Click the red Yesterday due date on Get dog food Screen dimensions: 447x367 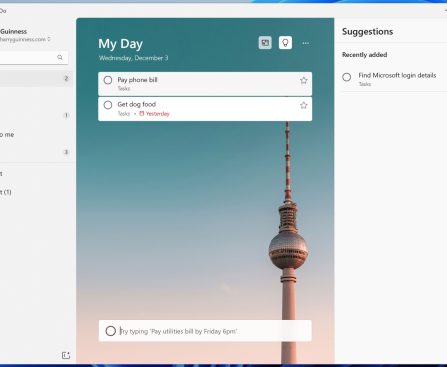pyautogui.click(x=154, y=114)
